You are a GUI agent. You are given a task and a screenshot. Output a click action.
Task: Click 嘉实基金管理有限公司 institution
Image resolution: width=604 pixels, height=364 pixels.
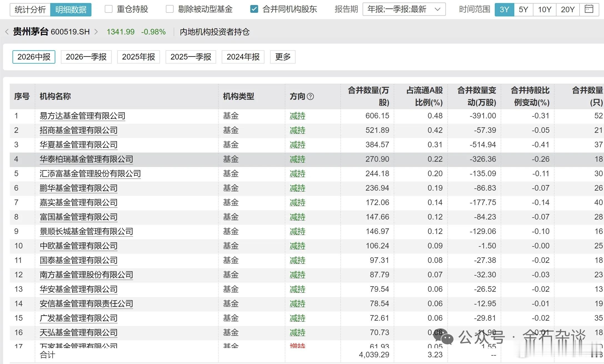[x=79, y=203]
